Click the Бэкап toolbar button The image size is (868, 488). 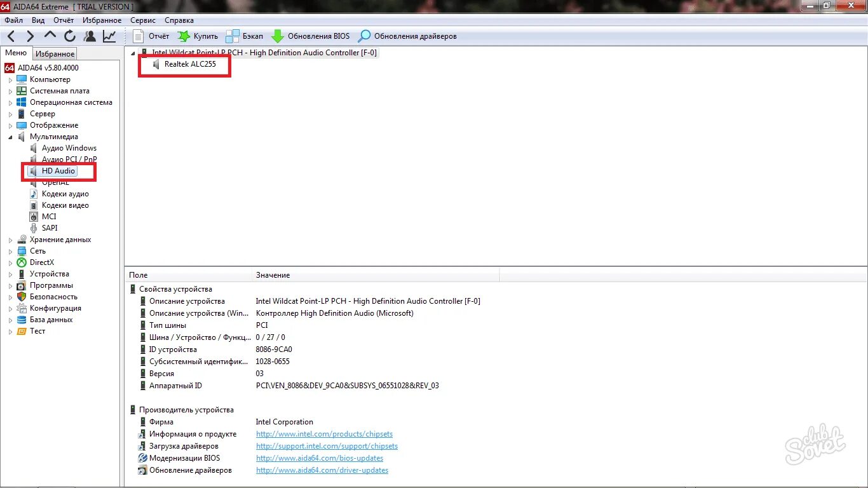click(x=245, y=36)
